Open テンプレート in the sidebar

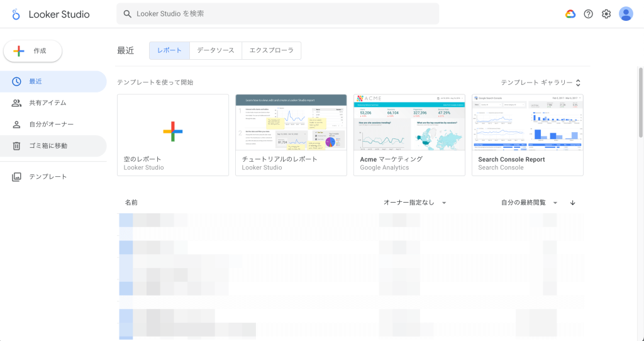pos(53,177)
